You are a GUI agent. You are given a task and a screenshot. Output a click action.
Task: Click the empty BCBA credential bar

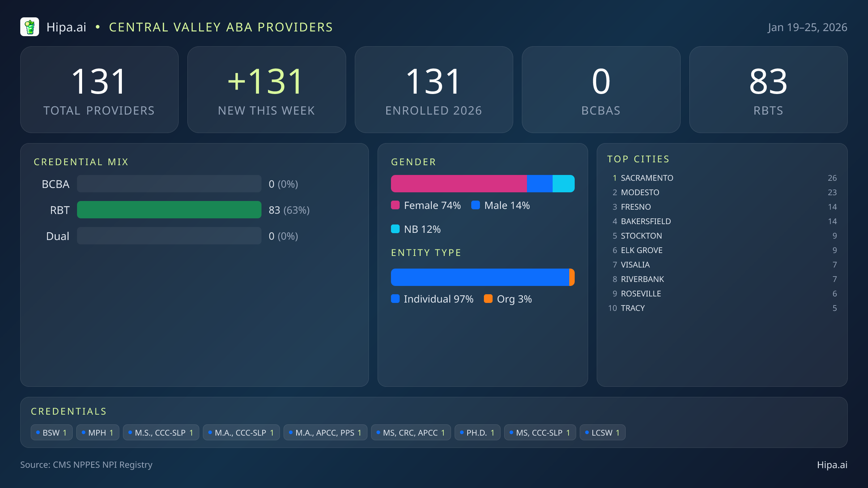pos(169,184)
